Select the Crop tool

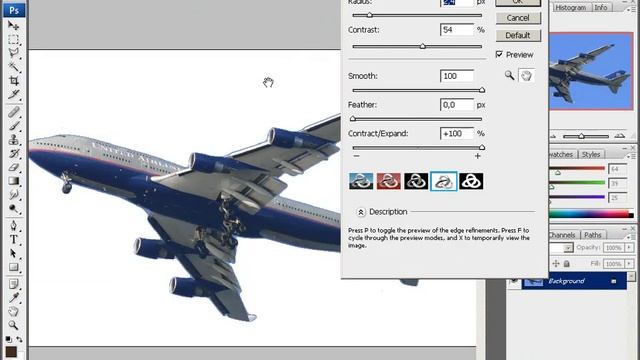tap(13, 80)
